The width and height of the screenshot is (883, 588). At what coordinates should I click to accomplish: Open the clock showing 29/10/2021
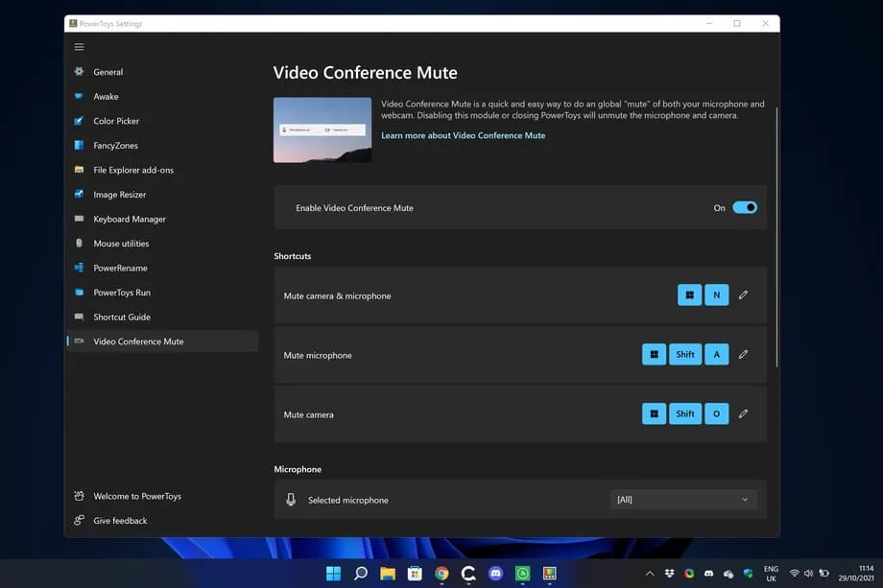(x=856, y=574)
